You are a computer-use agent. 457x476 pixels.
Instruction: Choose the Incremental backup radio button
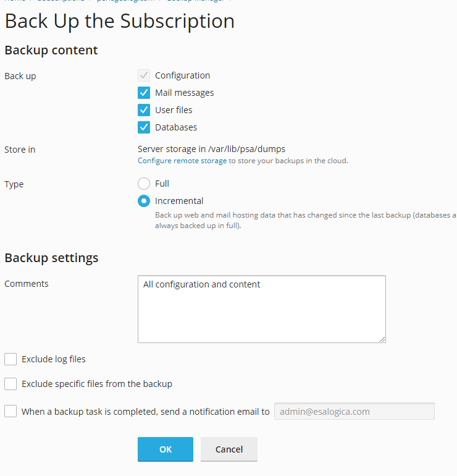pyautogui.click(x=144, y=201)
